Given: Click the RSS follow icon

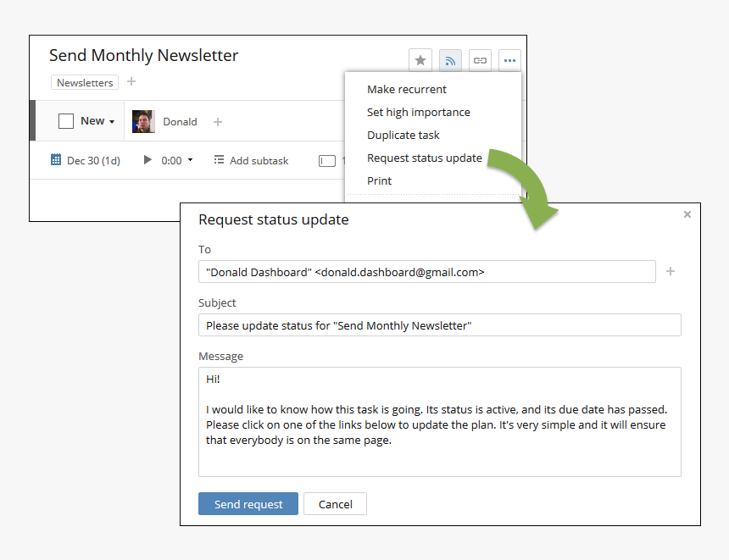Looking at the screenshot, I should 450,60.
